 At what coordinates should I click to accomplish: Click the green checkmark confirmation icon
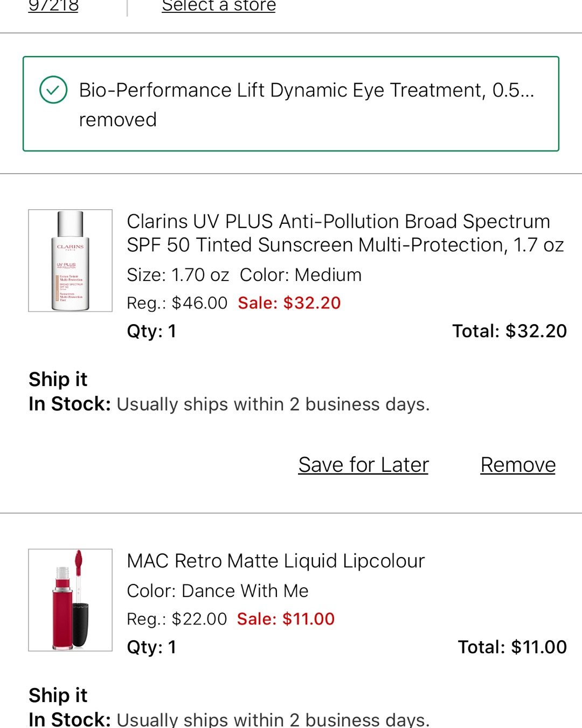[53, 90]
